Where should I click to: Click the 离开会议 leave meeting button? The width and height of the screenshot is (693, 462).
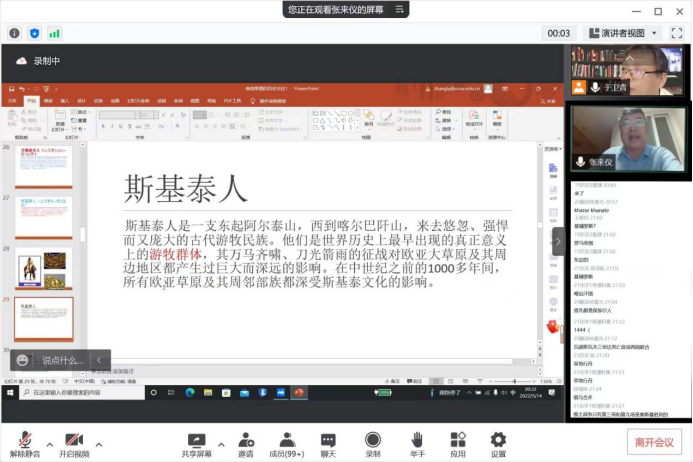(655, 442)
